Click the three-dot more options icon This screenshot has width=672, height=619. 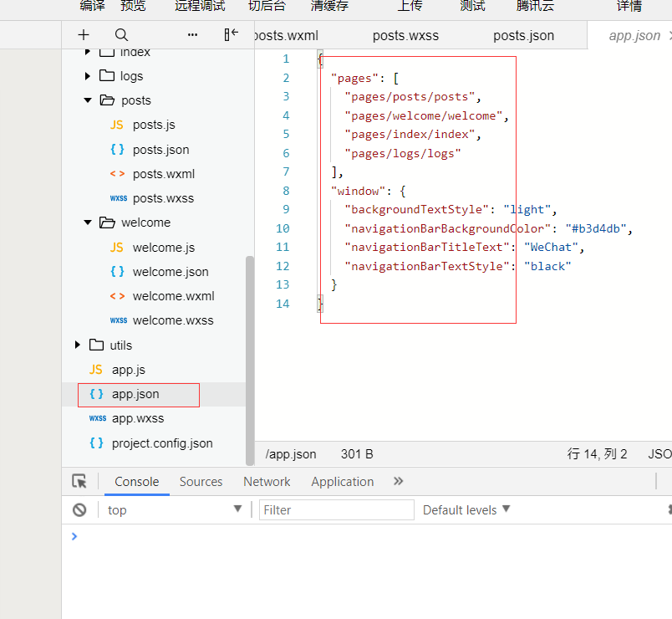tap(193, 34)
